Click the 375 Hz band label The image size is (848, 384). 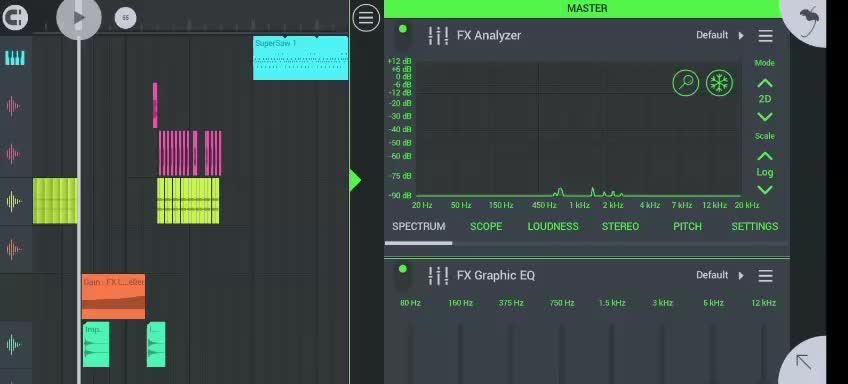click(511, 303)
